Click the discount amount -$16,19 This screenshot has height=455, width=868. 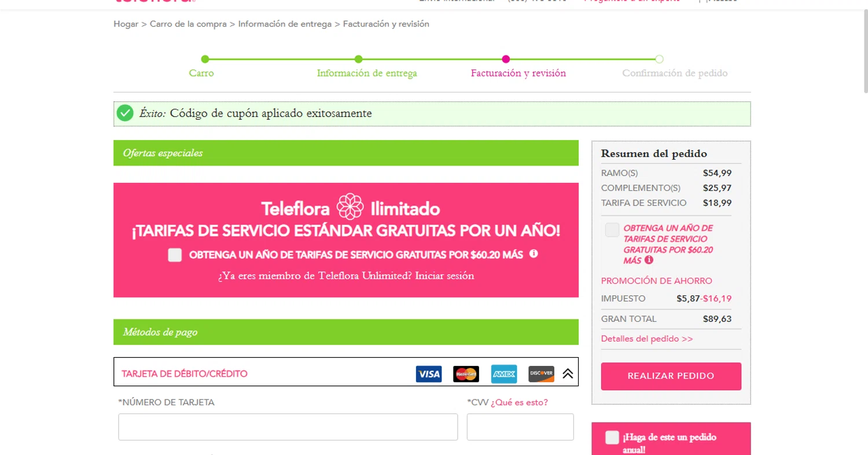pyautogui.click(x=716, y=299)
